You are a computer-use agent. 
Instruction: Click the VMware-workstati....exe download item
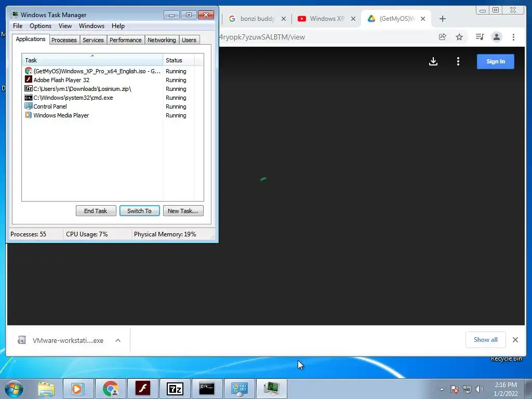(x=68, y=340)
